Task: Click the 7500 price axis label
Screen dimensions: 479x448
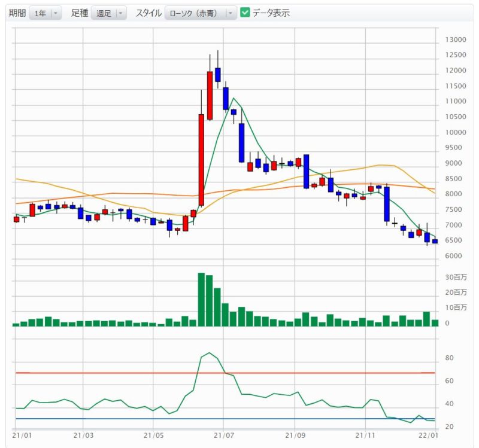Action: 454,210
